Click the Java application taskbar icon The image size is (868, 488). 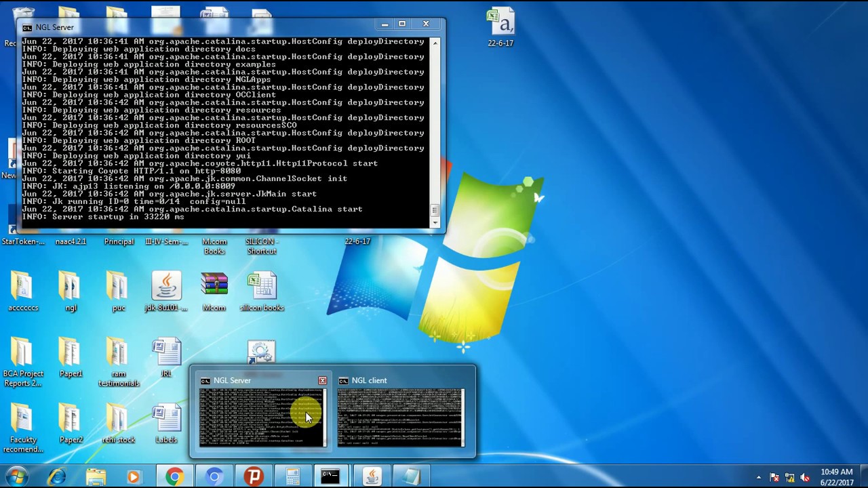coord(372,477)
